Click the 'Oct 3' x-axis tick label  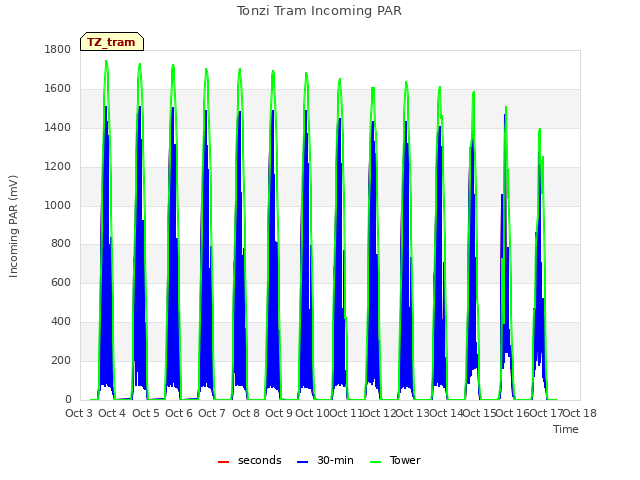79,413
